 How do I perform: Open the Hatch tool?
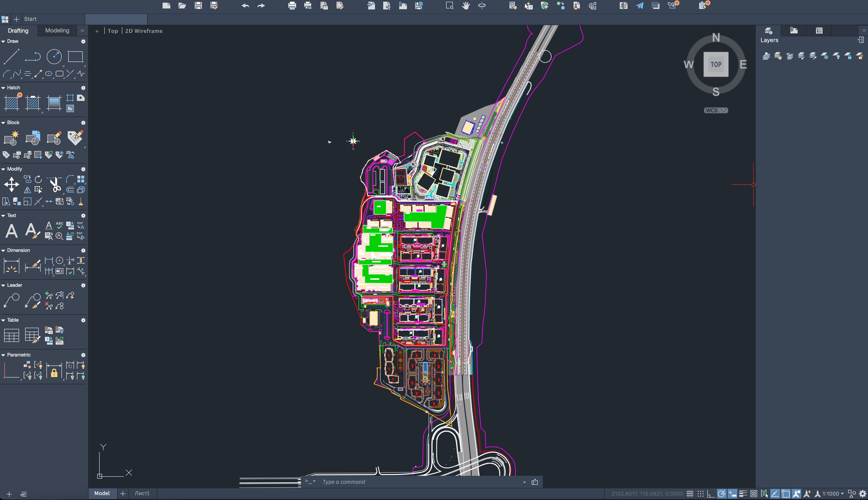pos(11,103)
